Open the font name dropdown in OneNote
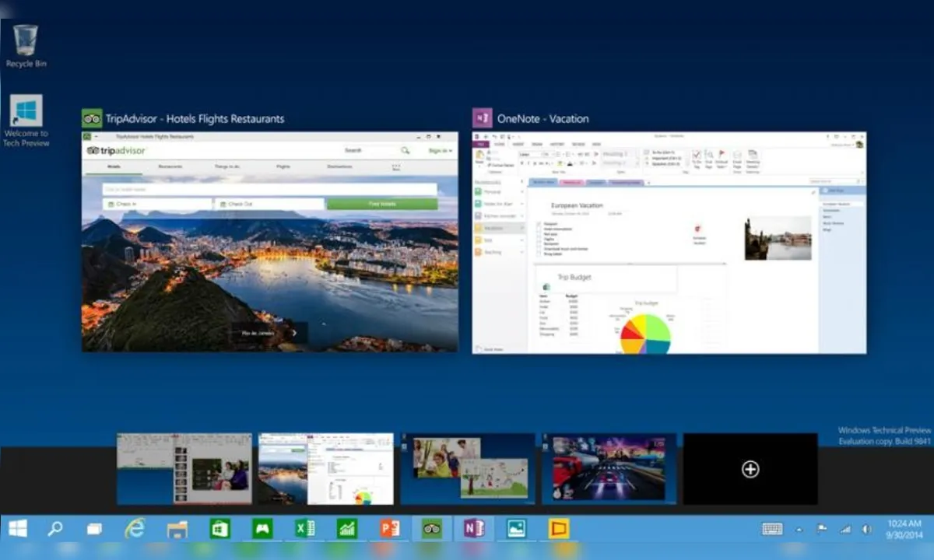The width and height of the screenshot is (934, 560). point(530,154)
